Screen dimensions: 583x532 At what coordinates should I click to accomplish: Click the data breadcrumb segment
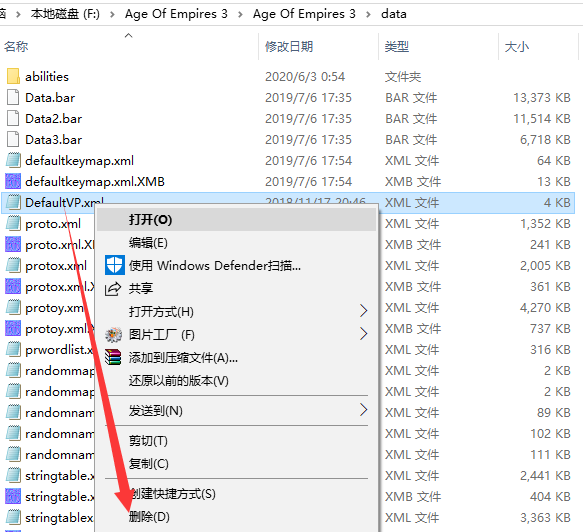click(x=394, y=14)
